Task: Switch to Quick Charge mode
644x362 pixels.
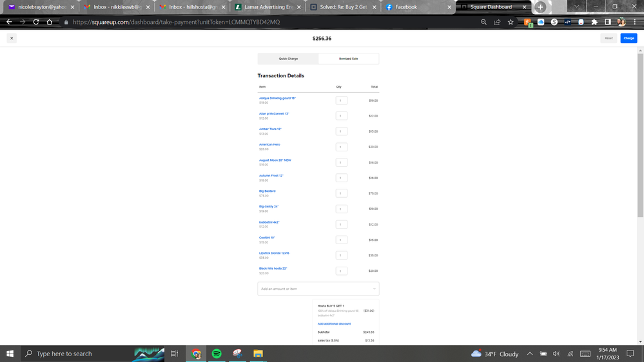Action: (288, 59)
